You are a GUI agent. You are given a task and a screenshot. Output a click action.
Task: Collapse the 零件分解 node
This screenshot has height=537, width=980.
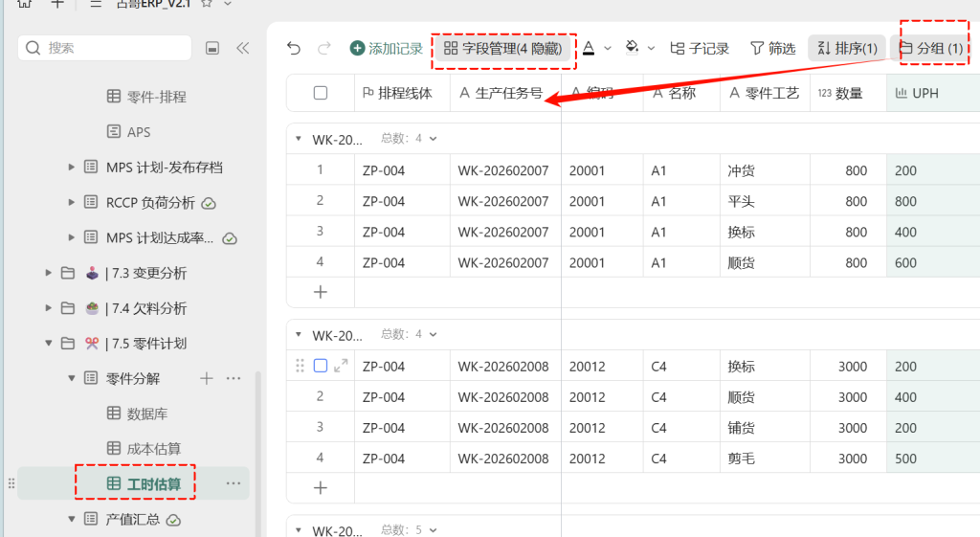[71, 378]
